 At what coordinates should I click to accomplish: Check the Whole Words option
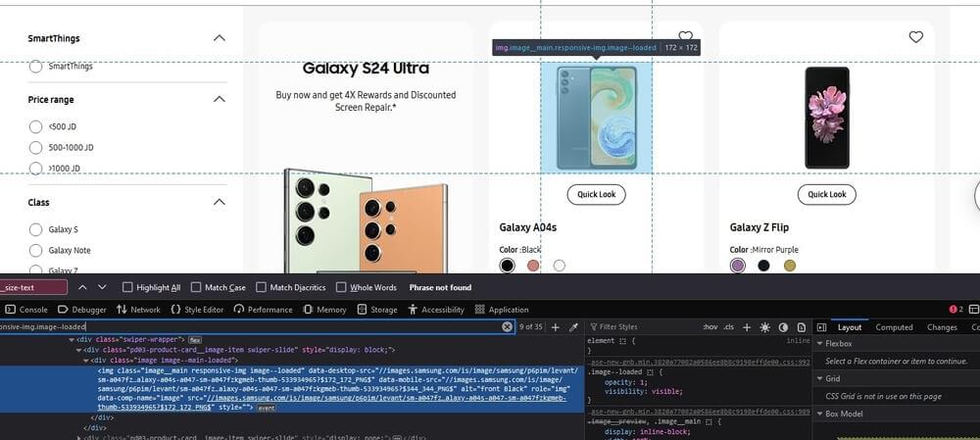[341, 287]
